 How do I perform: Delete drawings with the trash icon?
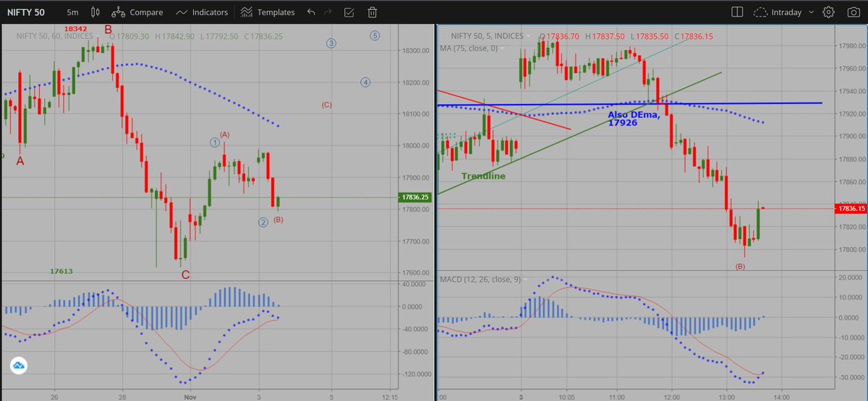click(372, 12)
